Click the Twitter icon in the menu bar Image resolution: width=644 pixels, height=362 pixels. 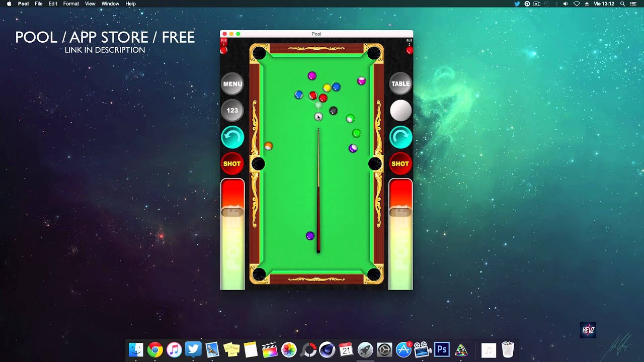click(517, 4)
